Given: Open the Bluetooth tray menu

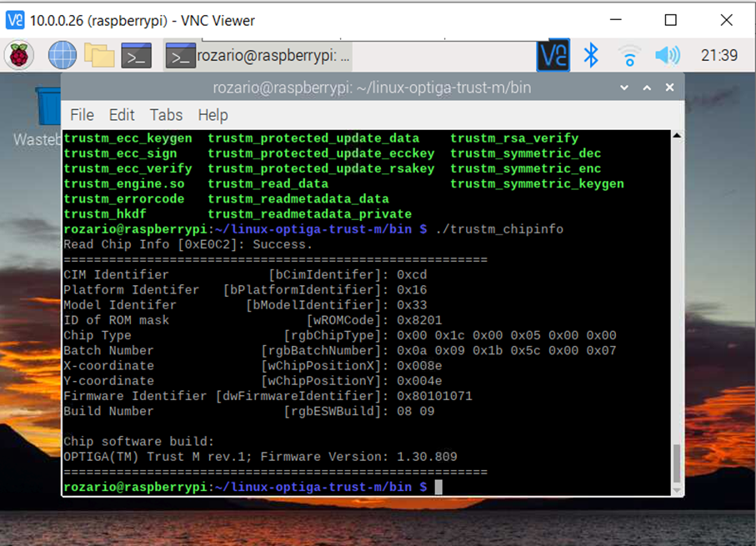Looking at the screenshot, I should pyautogui.click(x=591, y=56).
